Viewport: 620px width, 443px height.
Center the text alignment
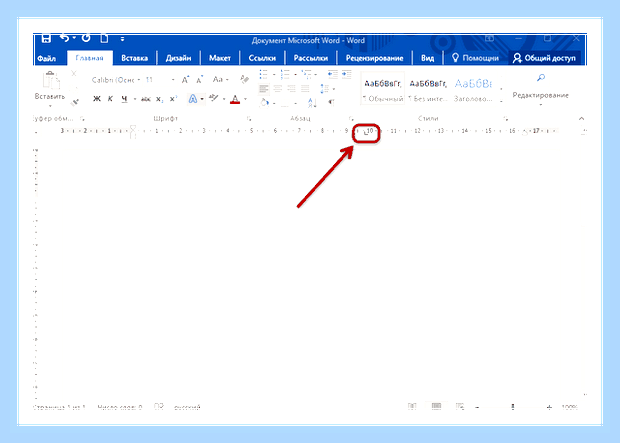pos(278,89)
